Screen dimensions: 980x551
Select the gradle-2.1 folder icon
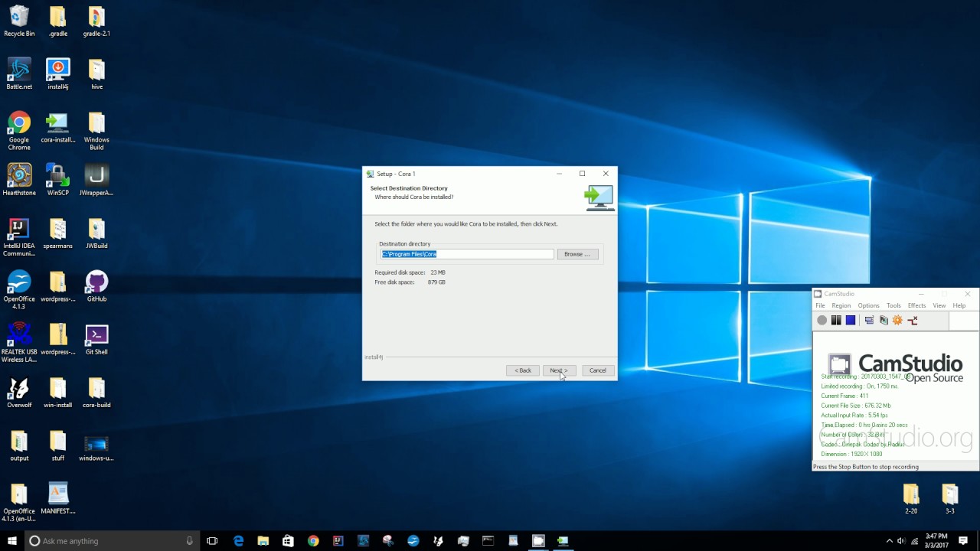tap(96, 21)
